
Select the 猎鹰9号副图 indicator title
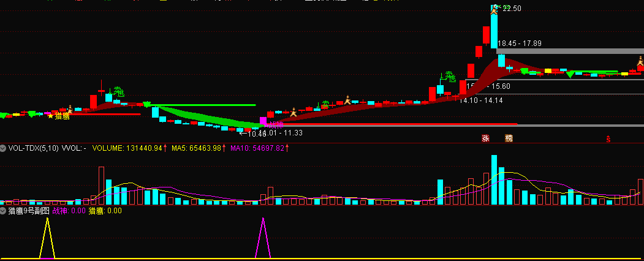29,211
